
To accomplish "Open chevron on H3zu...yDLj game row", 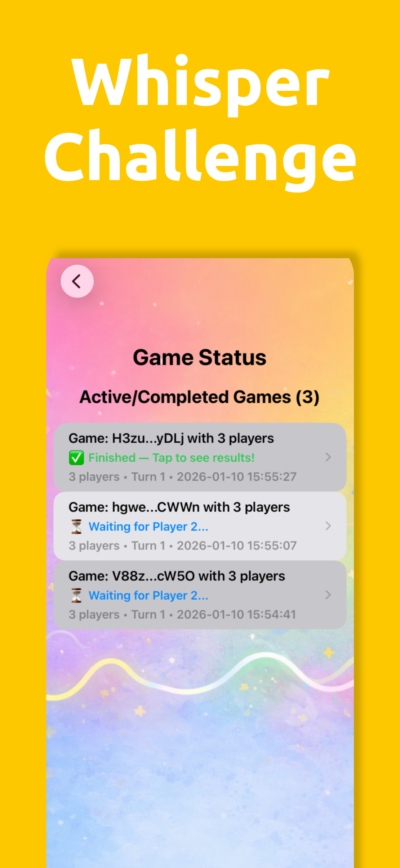I will pyautogui.click(x=328, y=457).
